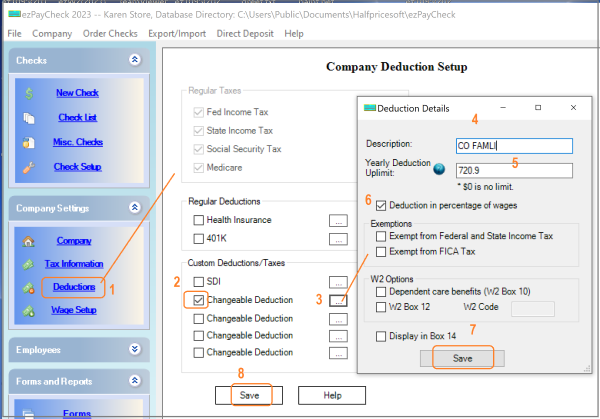600x419 pixels.
Task: Collapse the Company Settings panel
Action: [135, 208]
